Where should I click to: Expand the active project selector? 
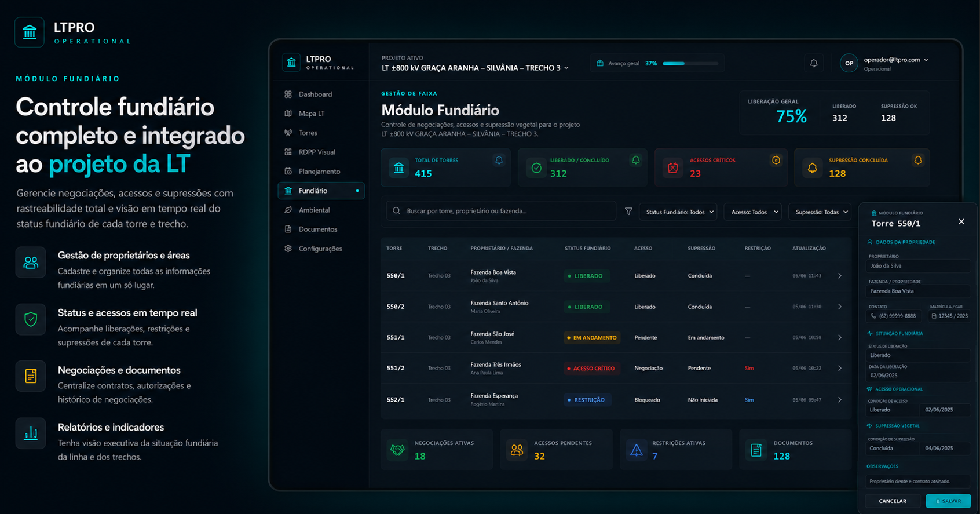pos(476,68)
